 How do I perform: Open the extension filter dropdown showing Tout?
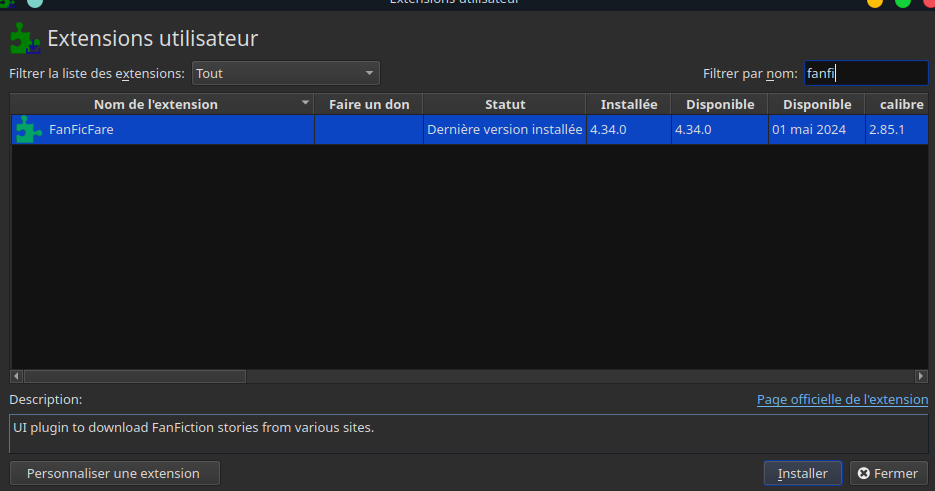286,73
